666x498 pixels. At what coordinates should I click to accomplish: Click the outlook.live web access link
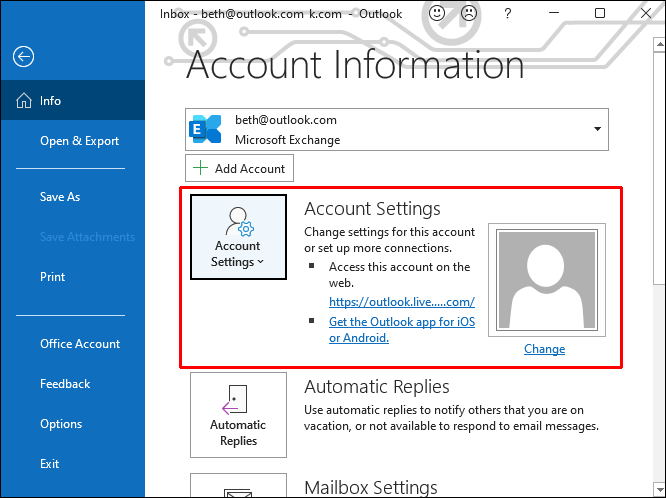coord(401,301)
